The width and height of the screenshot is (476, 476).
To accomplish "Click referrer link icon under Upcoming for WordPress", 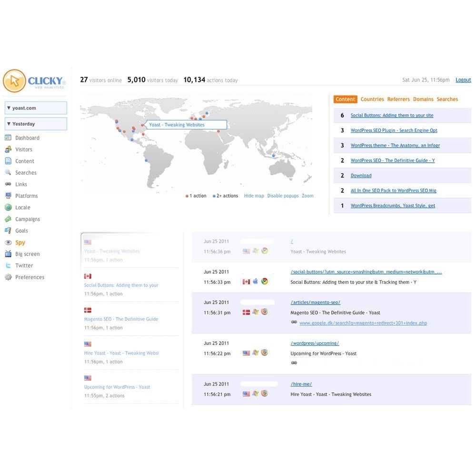I will (x=294, y=362).
